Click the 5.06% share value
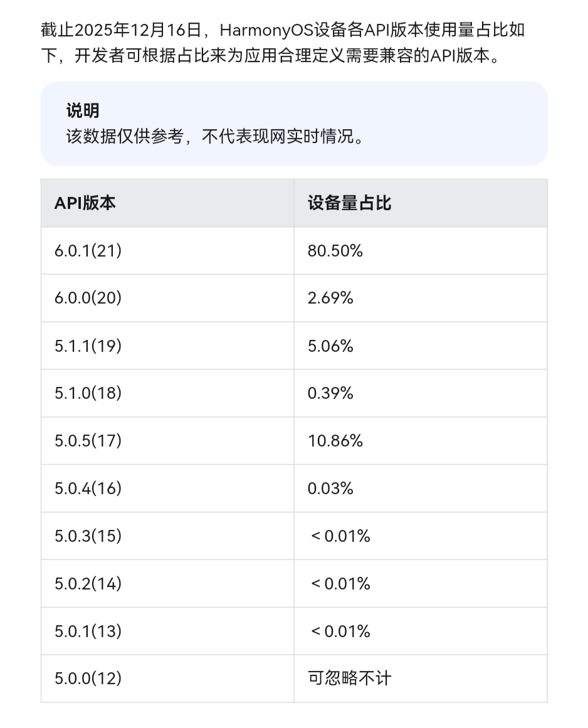This screenshot has width=588, height=728. (330, 346)
